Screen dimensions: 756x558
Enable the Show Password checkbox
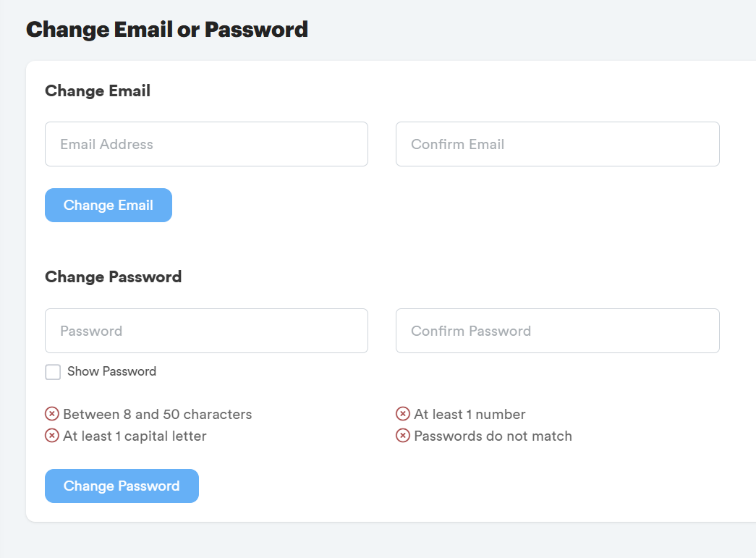tap(53, 372)
